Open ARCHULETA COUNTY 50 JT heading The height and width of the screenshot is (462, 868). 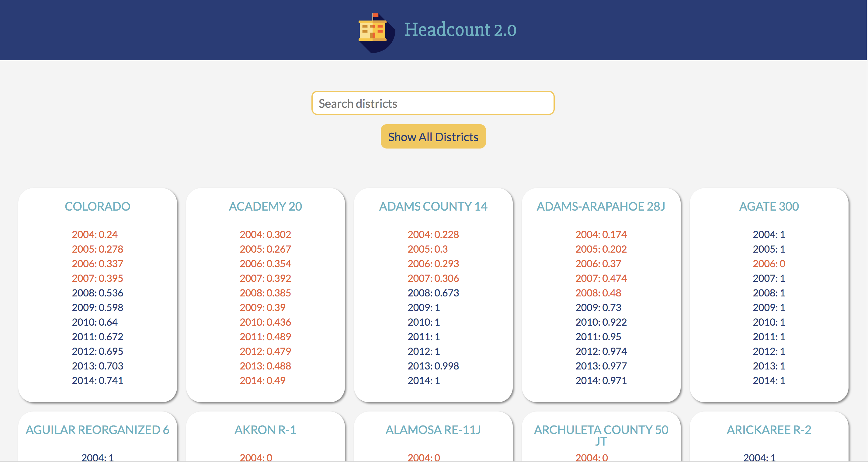(x=601, y=435)
